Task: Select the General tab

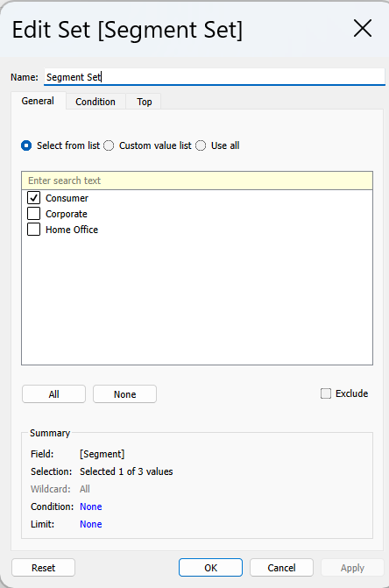Action: [38, 101]
